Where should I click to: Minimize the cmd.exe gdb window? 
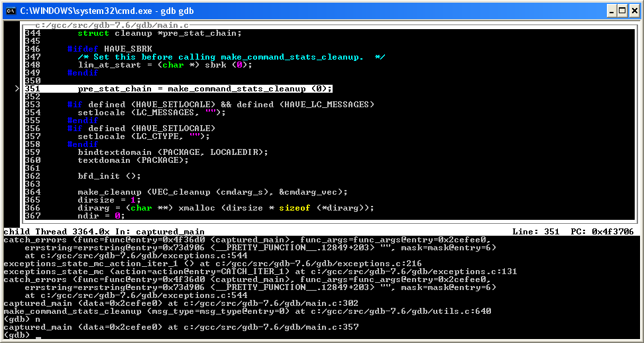[x=612, y=11]
